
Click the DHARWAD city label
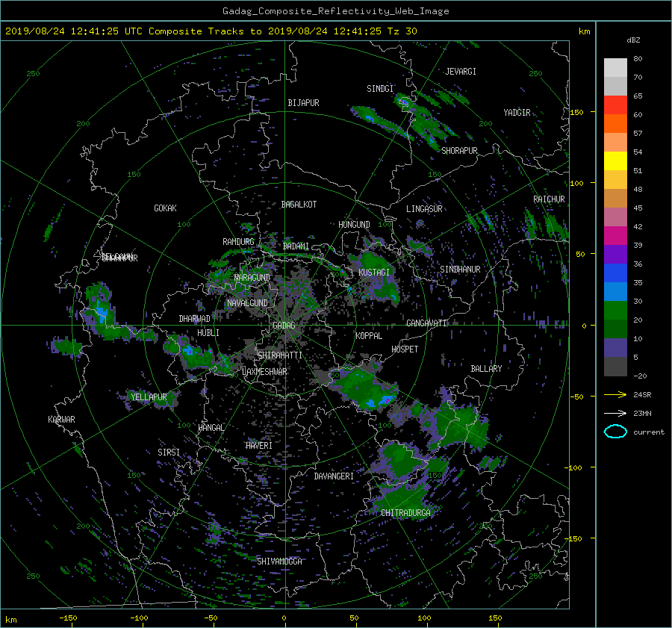195,319
